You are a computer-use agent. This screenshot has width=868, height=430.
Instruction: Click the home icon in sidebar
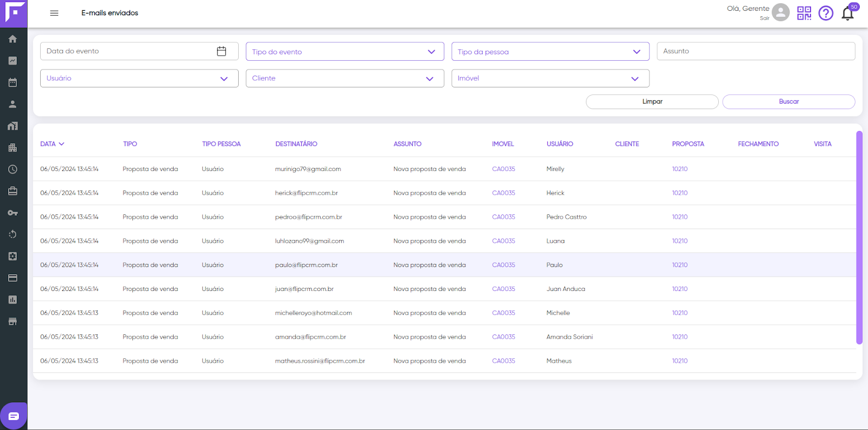coord(12,39)
